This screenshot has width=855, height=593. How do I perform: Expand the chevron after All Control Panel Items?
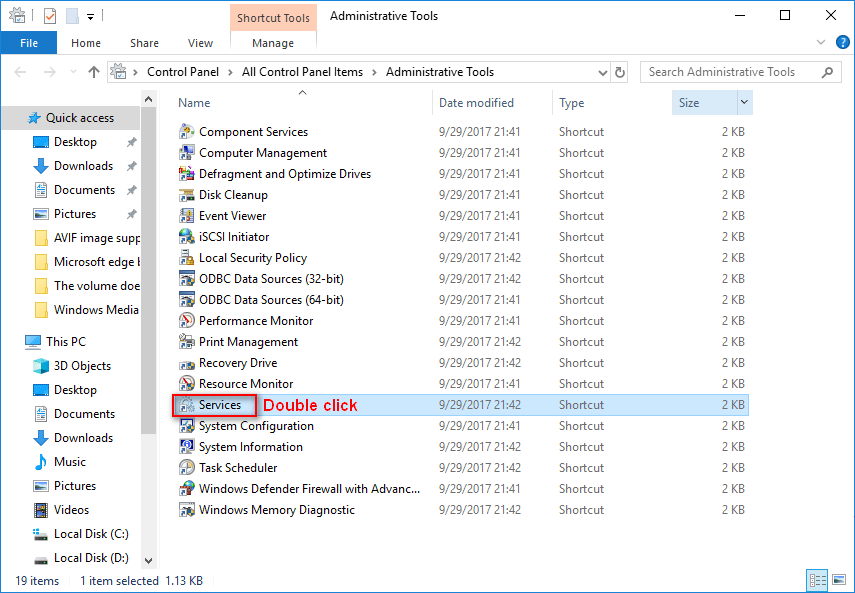point(374,72)
